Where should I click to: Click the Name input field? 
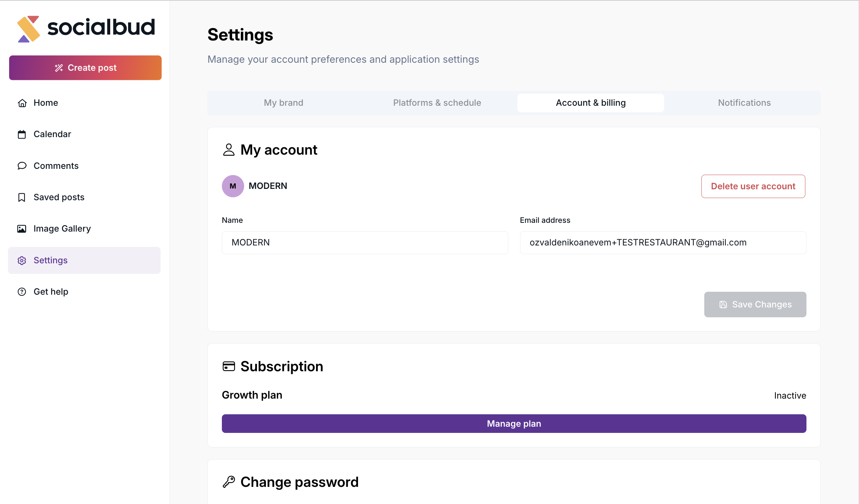click(365, 243)
